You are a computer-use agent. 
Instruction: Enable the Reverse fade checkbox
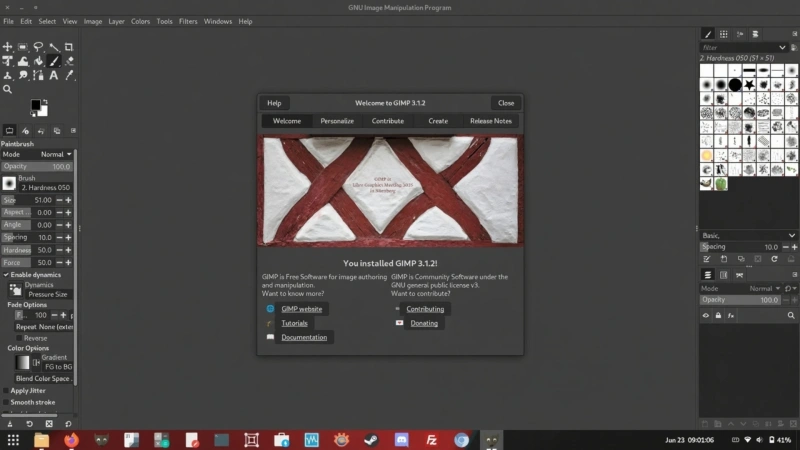[19, 338]
